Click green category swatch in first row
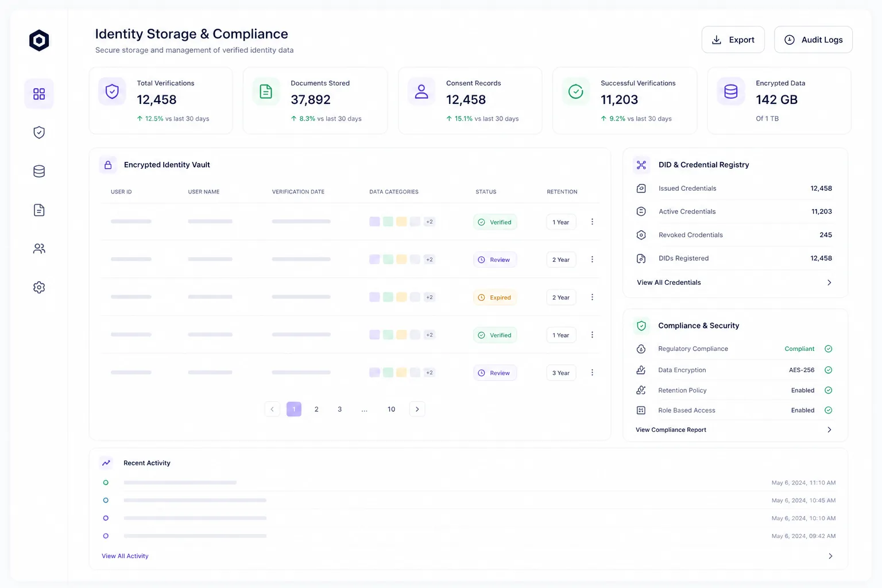The height and width of the screenshot is (588, 882). click(x=388, y=222)
